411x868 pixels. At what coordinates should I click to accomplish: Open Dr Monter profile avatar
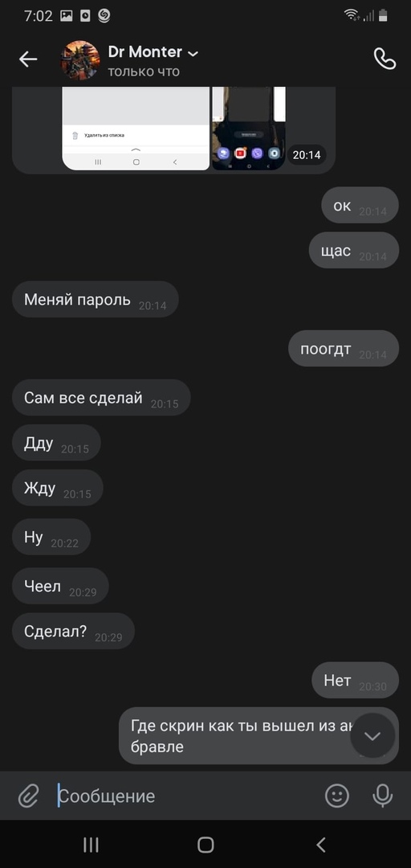click(x=80, y=59)
